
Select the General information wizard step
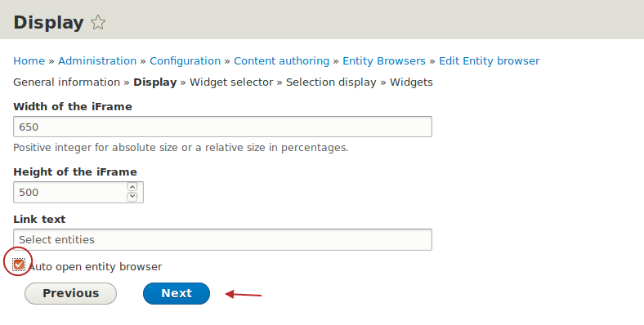66,82
